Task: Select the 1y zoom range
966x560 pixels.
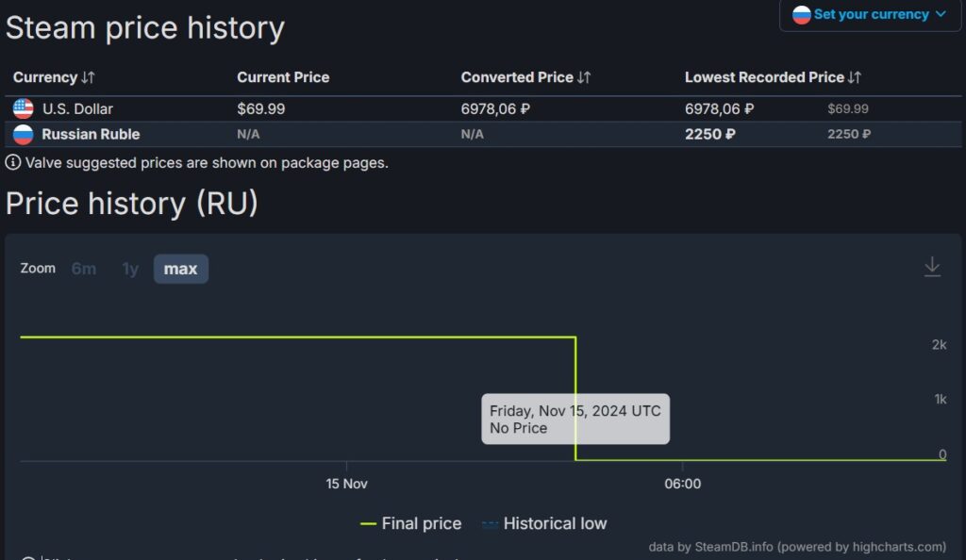Action: [130, 269]
